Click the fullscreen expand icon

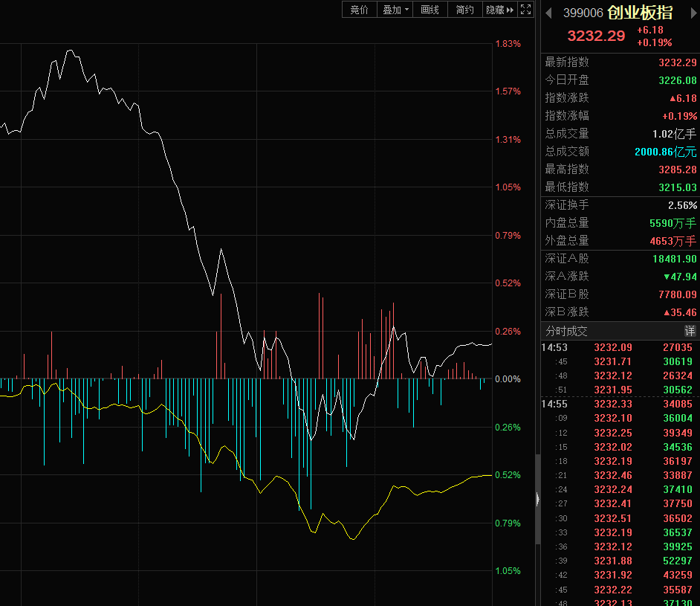click(x=526, y=10)
